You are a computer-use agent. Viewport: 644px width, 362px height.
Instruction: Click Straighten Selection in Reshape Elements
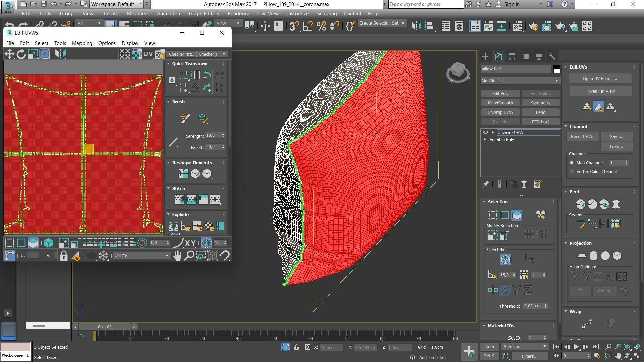pos(183,174)
